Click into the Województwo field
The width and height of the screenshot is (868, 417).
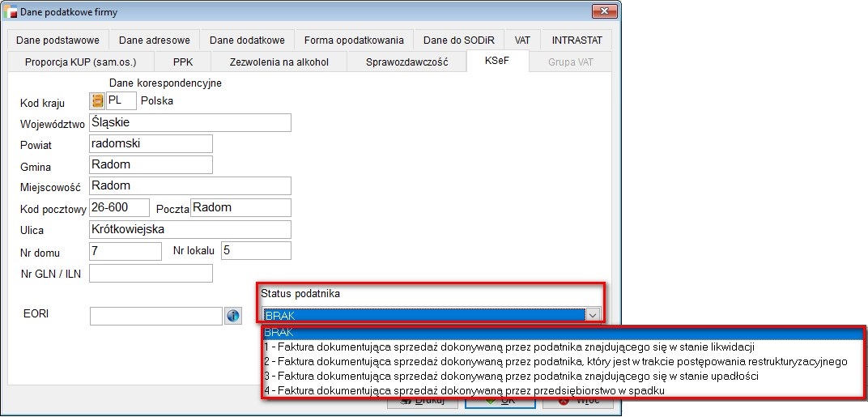tap(189, 122)
